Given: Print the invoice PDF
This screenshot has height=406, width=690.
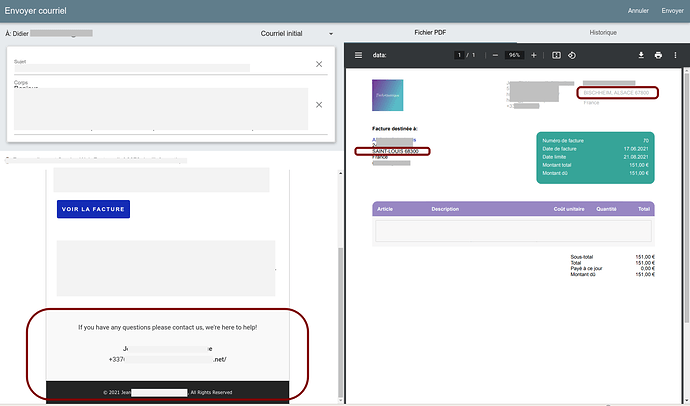Looking at the screenshot, I should click(x=658, y=55).
